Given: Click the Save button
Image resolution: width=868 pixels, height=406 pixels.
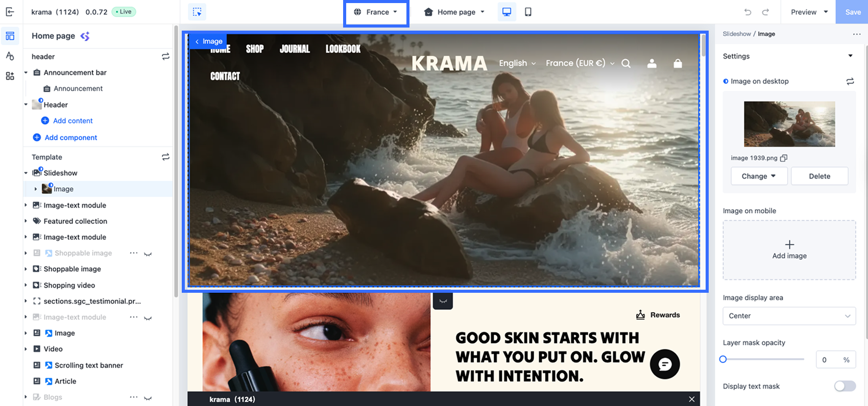Looking at the screenshot, I should tap(852, 12).
